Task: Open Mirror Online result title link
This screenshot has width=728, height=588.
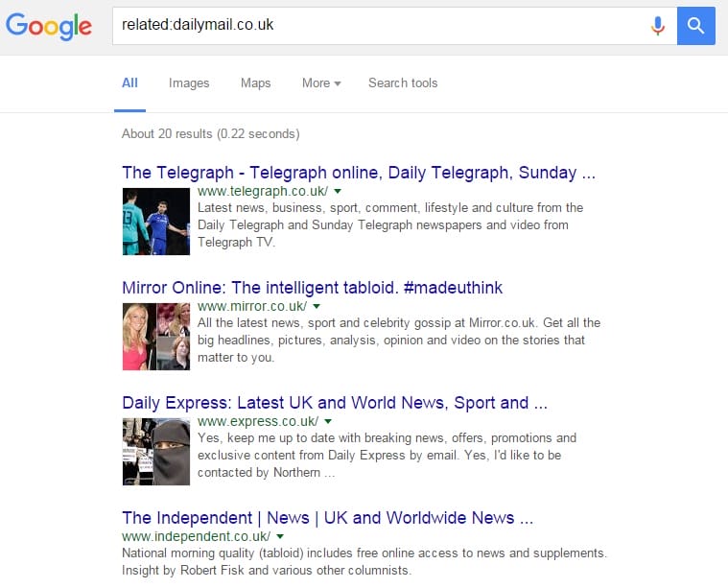Action: tap(312, 288)
